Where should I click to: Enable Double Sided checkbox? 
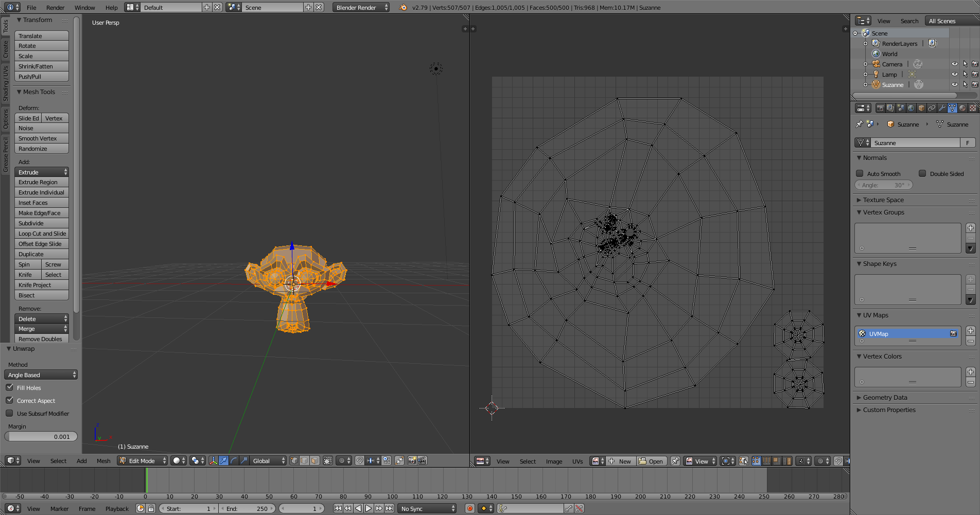coord(922,173)
